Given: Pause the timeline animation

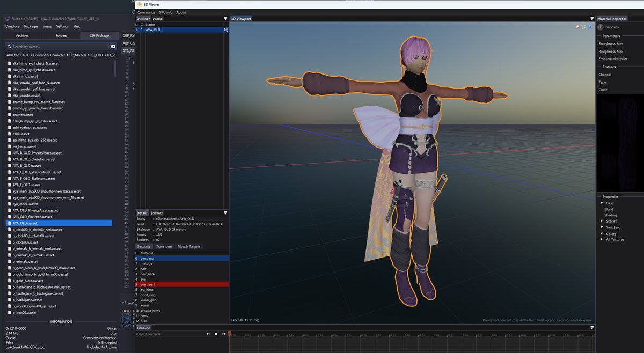Looking at the screenshot, I should pos(216,334).
